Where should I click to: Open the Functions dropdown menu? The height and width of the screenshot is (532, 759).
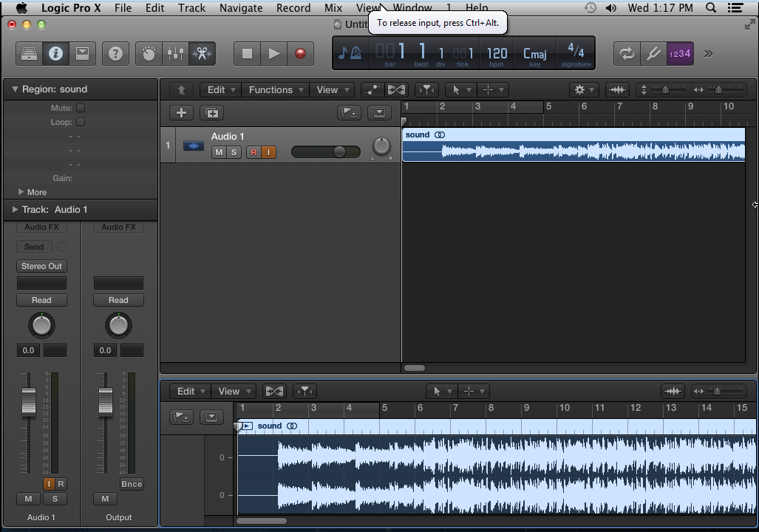point(276,89)
